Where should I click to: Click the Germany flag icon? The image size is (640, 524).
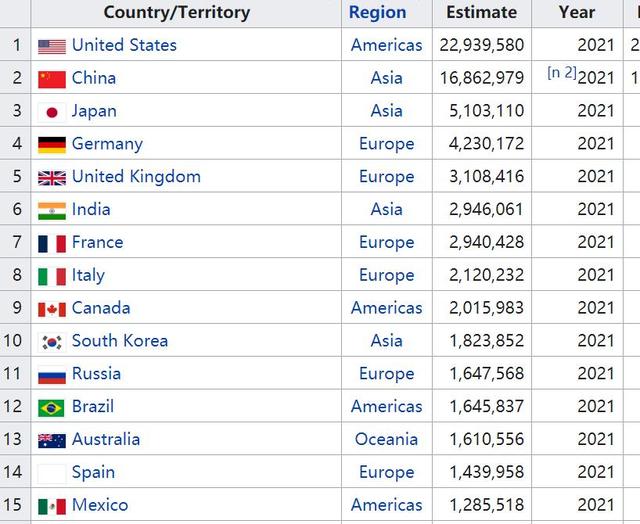pos(52,145)
